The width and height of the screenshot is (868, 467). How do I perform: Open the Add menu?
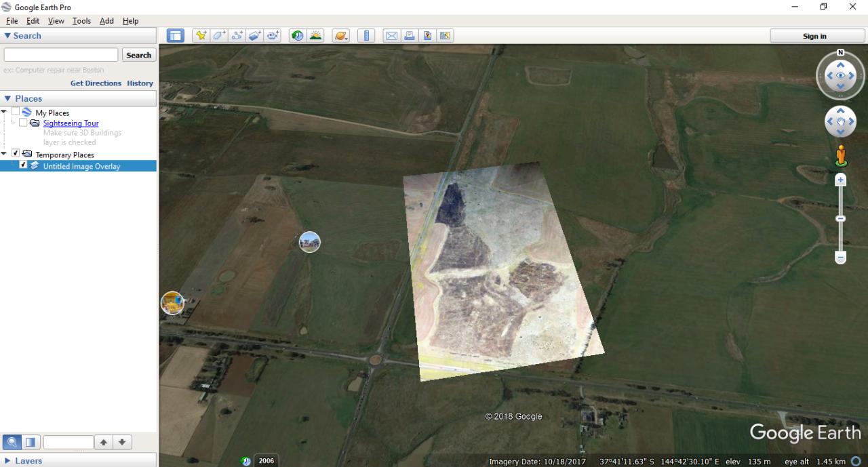tap(106, 21)
